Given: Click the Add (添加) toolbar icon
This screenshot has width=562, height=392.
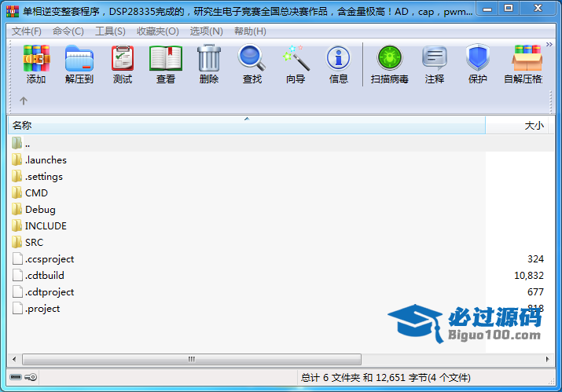Looking at the screenshot, I should coord(36,64).
